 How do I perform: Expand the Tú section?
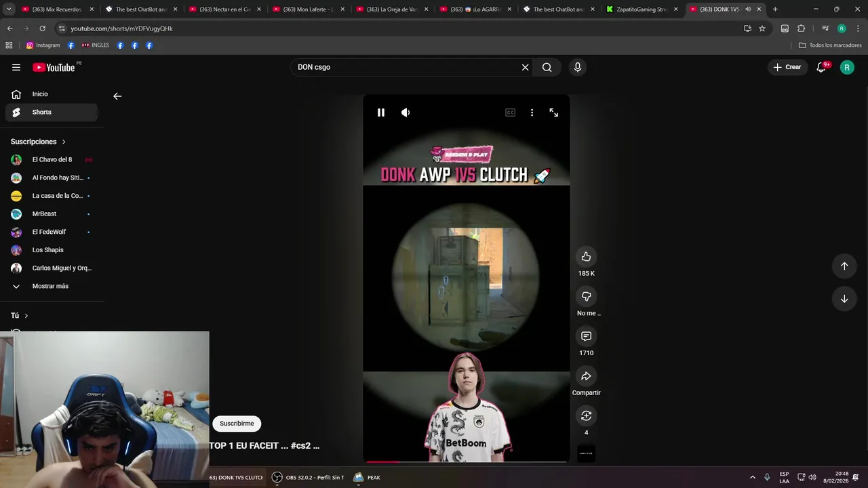(20, 316)
